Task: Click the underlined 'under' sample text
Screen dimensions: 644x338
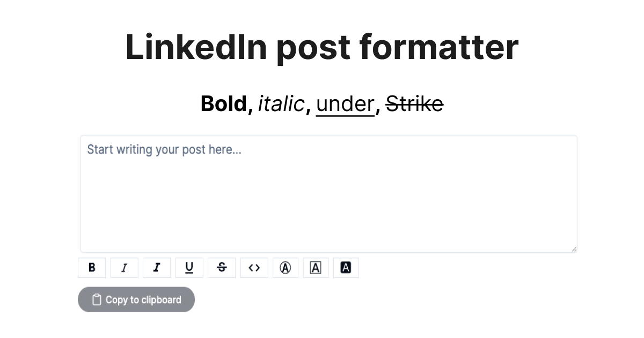Action: click(345, 104)
